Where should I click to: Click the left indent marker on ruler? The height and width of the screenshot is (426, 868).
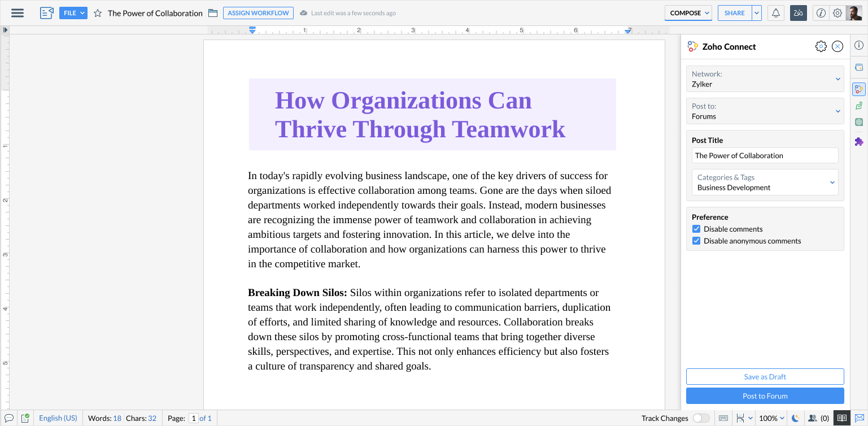(x=252, y=29)
